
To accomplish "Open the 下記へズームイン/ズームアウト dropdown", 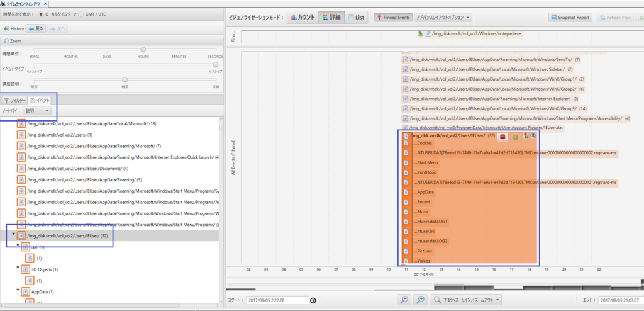I will [x=466, y=300].
